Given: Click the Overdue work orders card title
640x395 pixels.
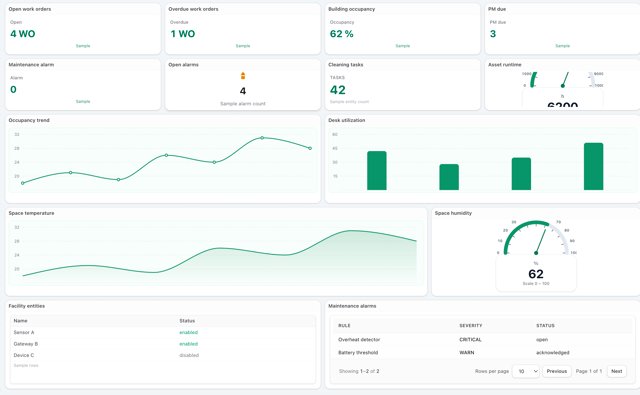Looking at the screenshot, I should (193, 9).
